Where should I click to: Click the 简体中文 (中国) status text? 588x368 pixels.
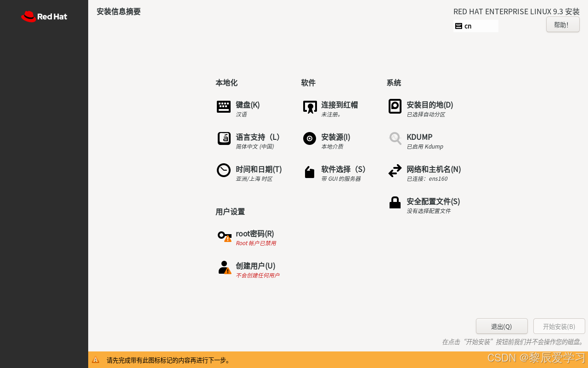254,147
